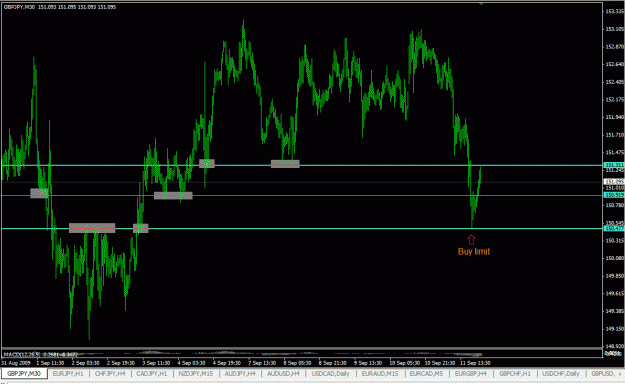This screenshot has width=625, height=384.
Task: Click the 149.150 price axis label
Action: tap(614, 329)
